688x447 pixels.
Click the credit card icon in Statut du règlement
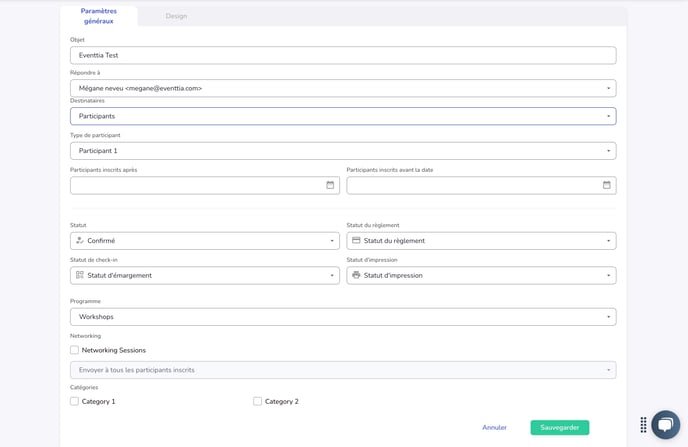[356, 241]
